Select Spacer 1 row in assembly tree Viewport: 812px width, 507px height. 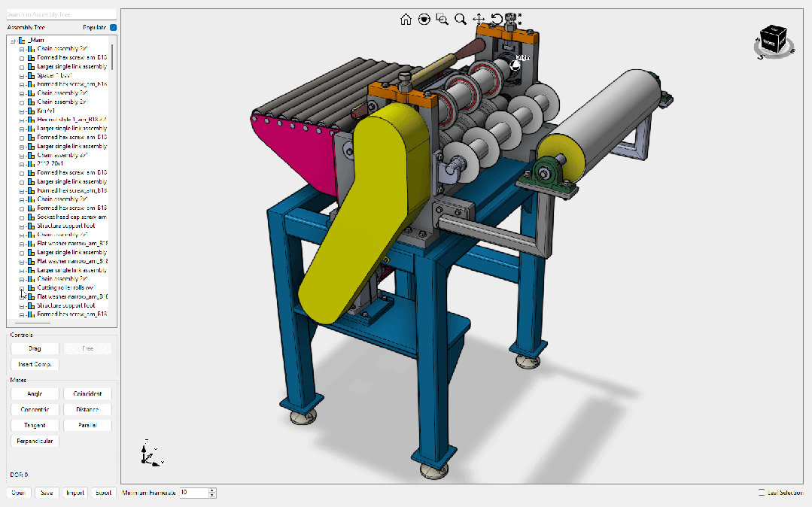coord(54,76)
